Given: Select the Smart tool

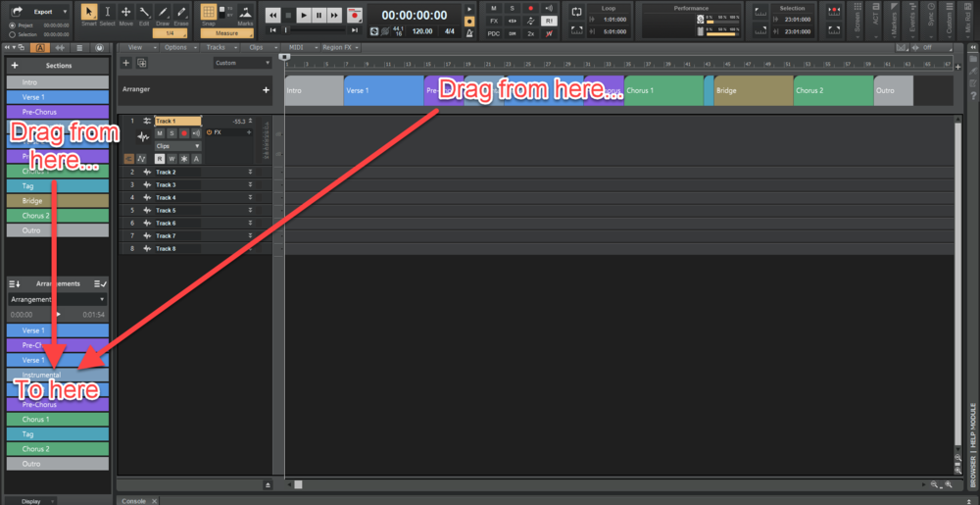Looking at the screenshot, I should [88, 14].
